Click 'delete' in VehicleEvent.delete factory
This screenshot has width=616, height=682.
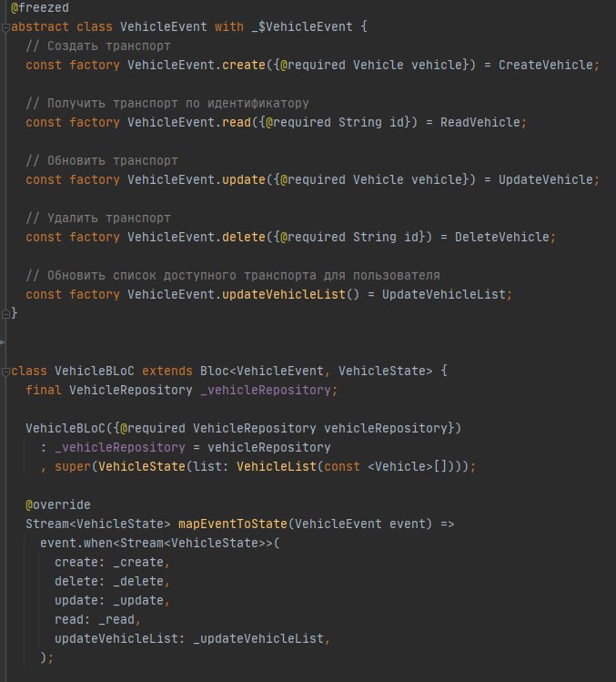pos(244,238)
